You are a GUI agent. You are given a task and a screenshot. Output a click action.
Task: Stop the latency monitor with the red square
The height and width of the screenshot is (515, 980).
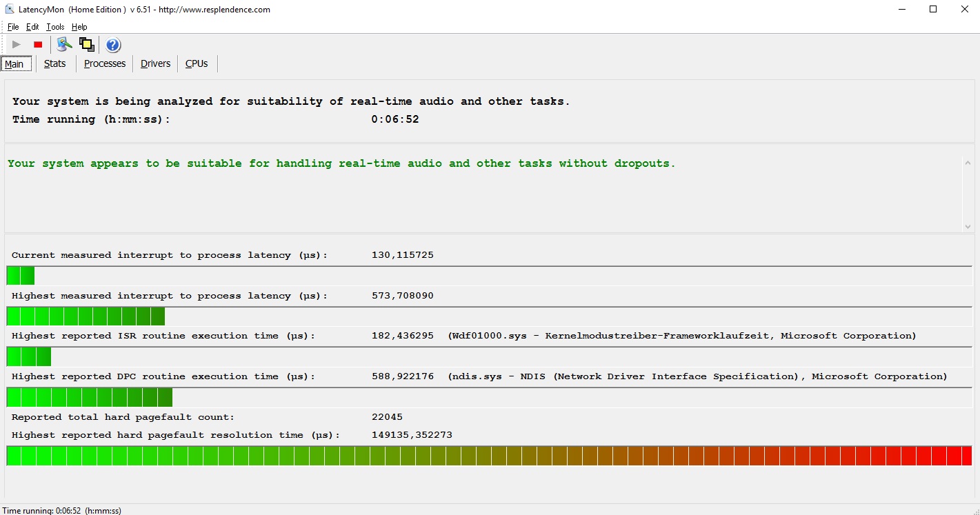point(38,45)
